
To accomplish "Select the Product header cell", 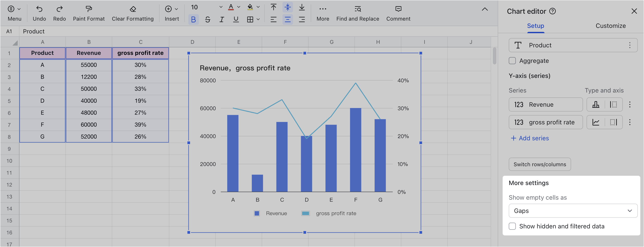I will 42,53.
